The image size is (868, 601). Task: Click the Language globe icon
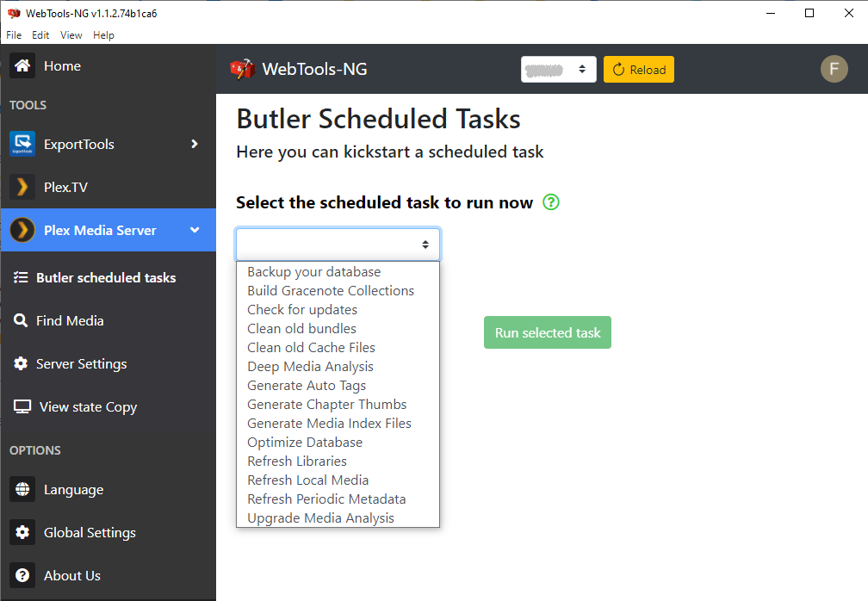pyautogui.click(x=22, y=489)
